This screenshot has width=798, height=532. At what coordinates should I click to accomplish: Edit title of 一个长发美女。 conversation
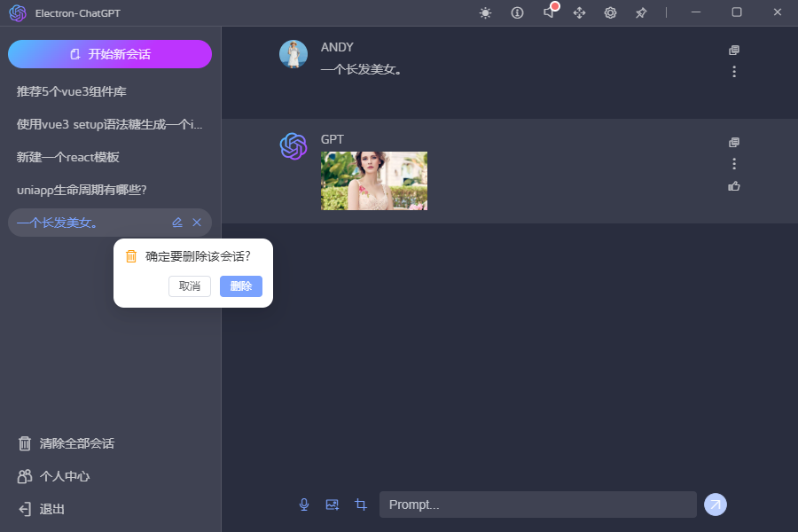[x=177, y=223]
